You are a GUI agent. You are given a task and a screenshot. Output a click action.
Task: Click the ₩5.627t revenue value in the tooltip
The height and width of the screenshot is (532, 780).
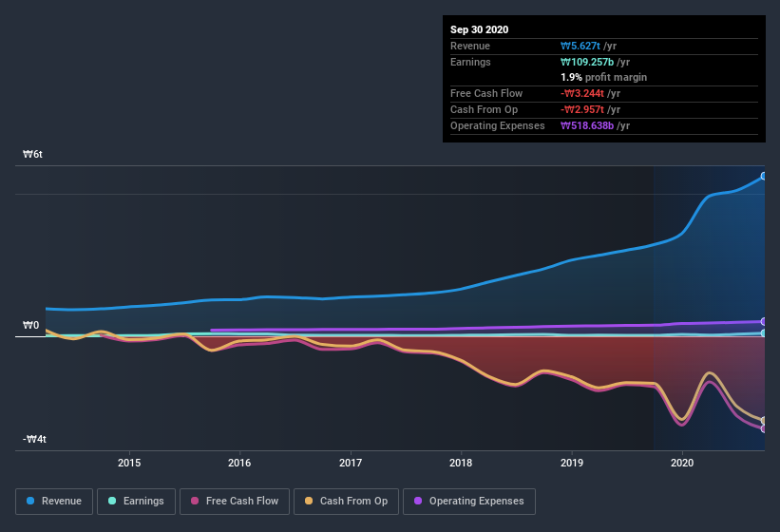coord(582,46)
